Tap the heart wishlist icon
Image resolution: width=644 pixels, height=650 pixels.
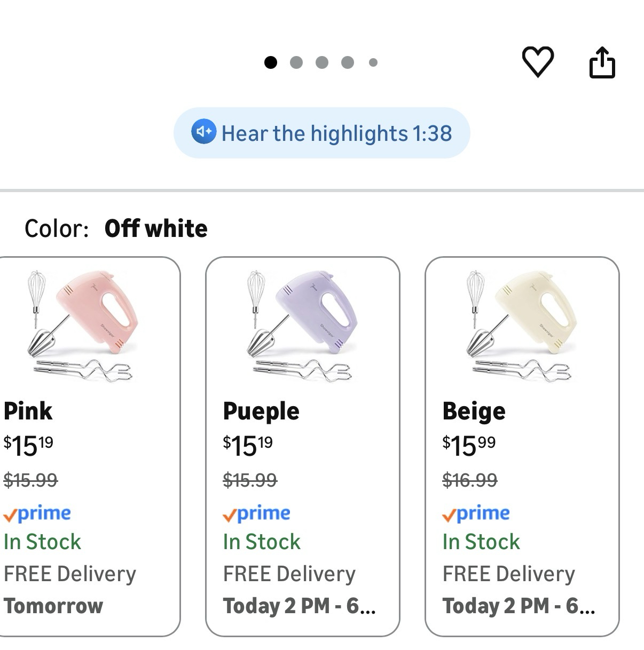click(537, 62)
